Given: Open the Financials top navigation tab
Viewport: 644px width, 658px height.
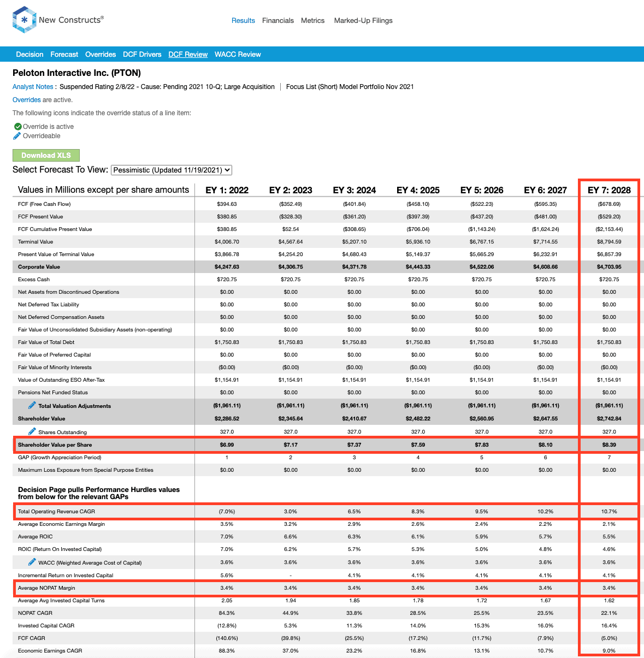Looking at the screenshot, I should [278, 21].
